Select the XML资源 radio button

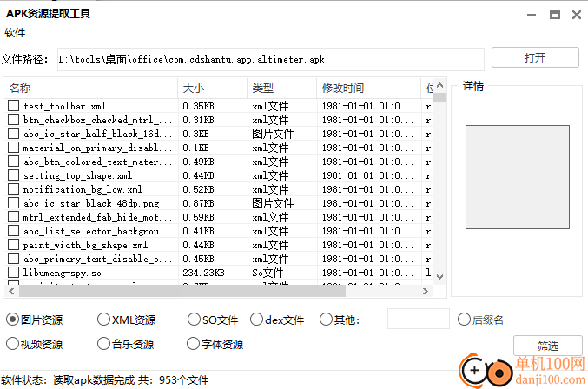click(103, 320)
